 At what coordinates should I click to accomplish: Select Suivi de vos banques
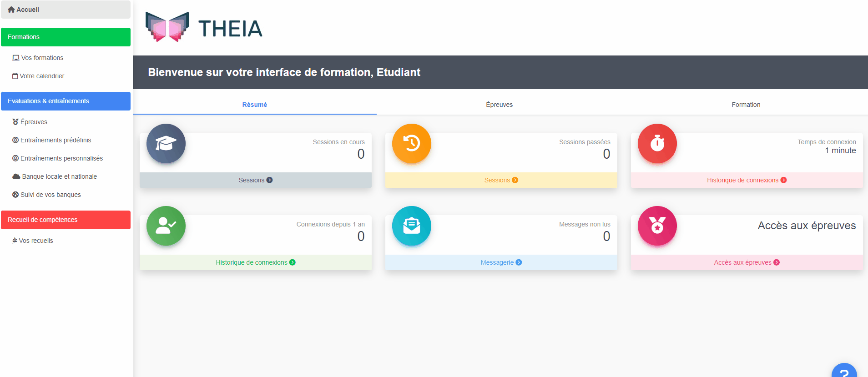[x=50, y=194]
